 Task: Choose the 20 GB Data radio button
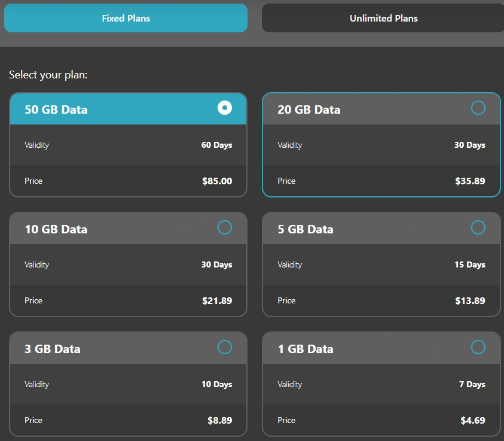(x=478, y=108)
